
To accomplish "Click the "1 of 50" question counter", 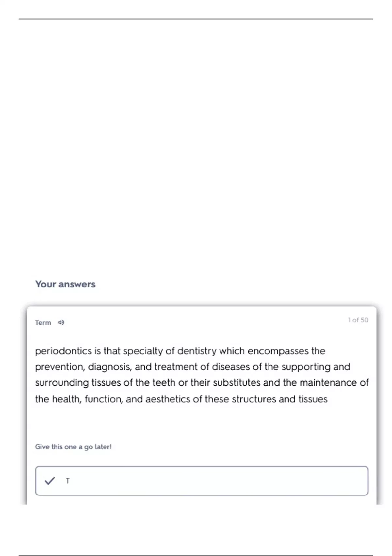I will [358, 320].
